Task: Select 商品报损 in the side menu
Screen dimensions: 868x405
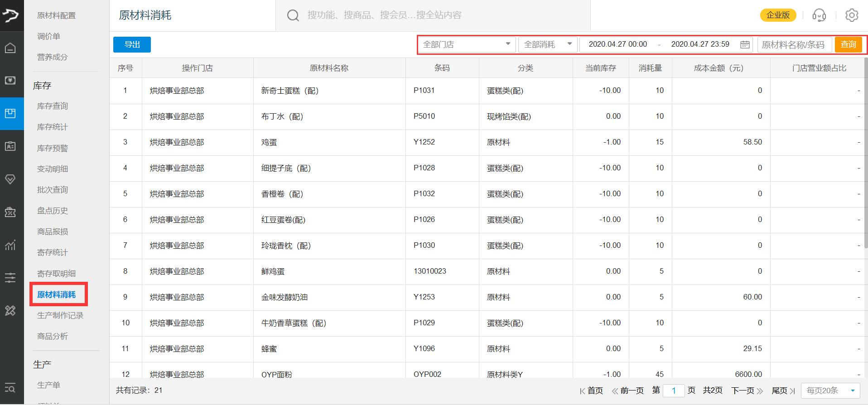Action: point(53,231)
